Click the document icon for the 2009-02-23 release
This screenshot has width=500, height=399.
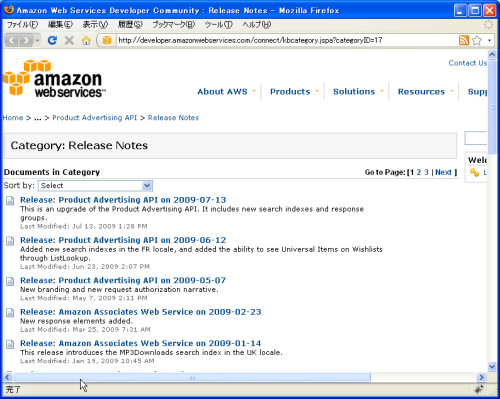pos(10,313)
